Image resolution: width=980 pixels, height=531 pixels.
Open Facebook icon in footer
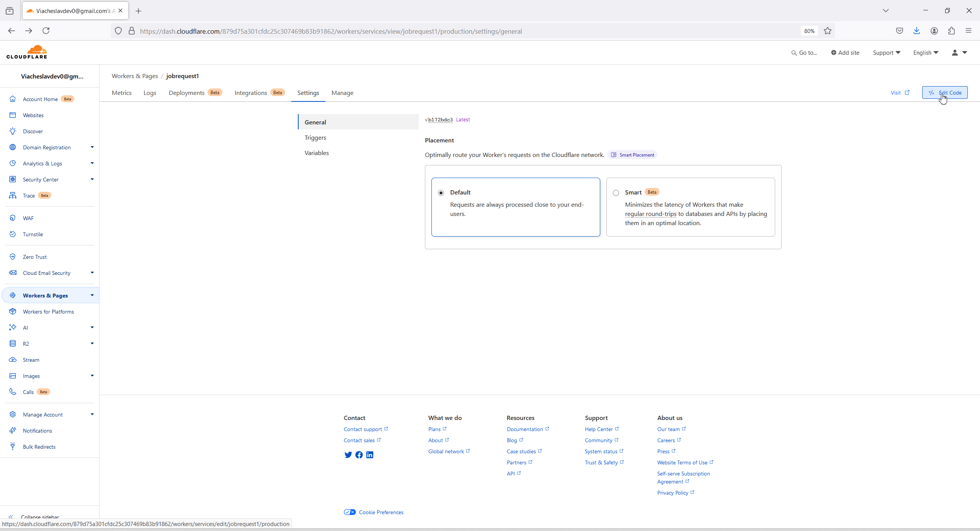click(x=359, y=455)
